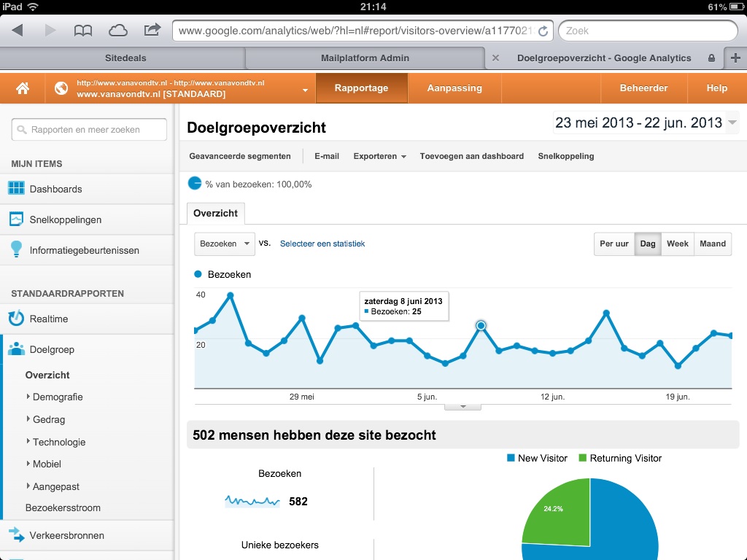The image size is (747, 560).
Task: Click Toevoegen aan dashboard
Action: 472,156
